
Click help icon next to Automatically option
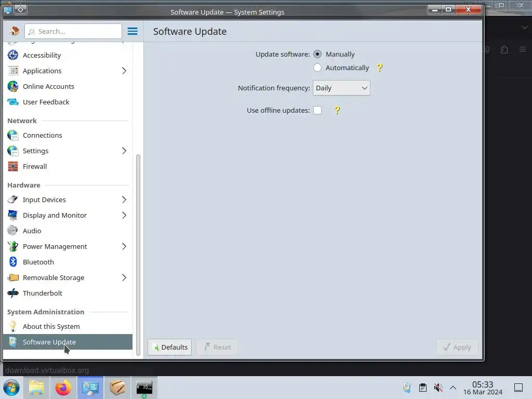tap(380, 68)
